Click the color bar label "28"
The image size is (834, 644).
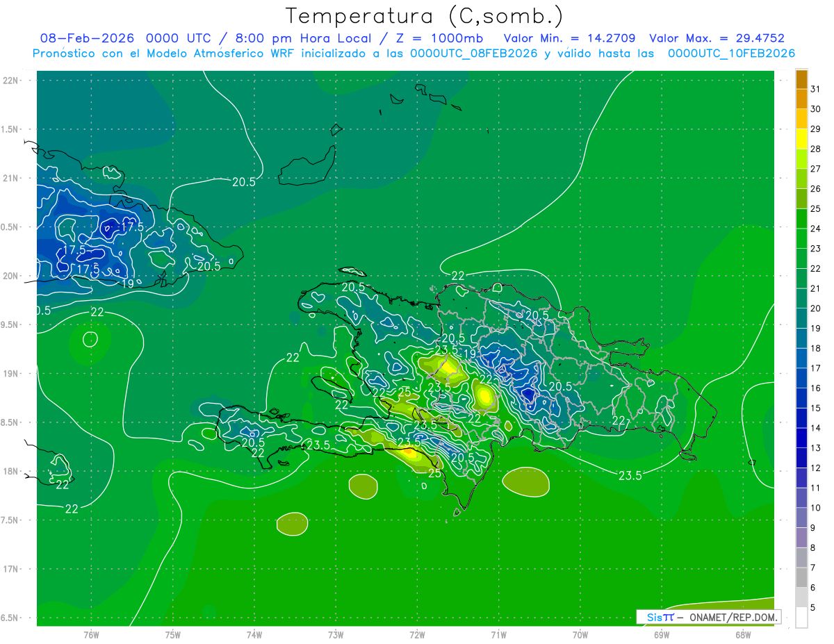tap(815, 149)
